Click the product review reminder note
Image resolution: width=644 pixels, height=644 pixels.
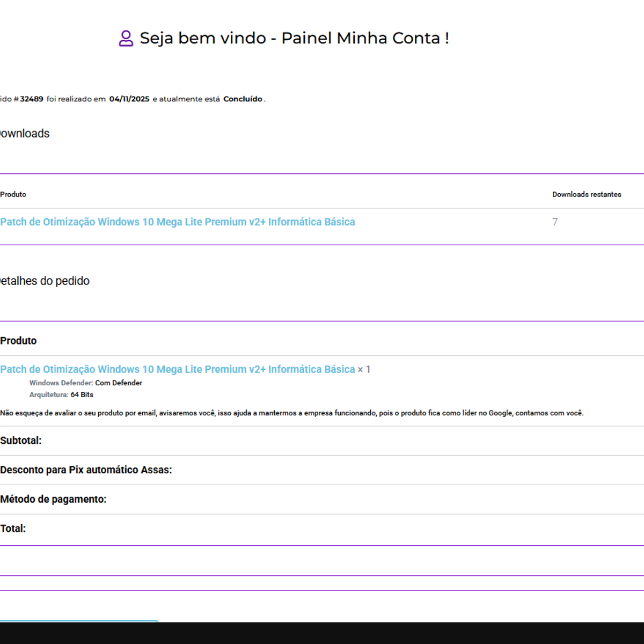(x=292, y=413)
